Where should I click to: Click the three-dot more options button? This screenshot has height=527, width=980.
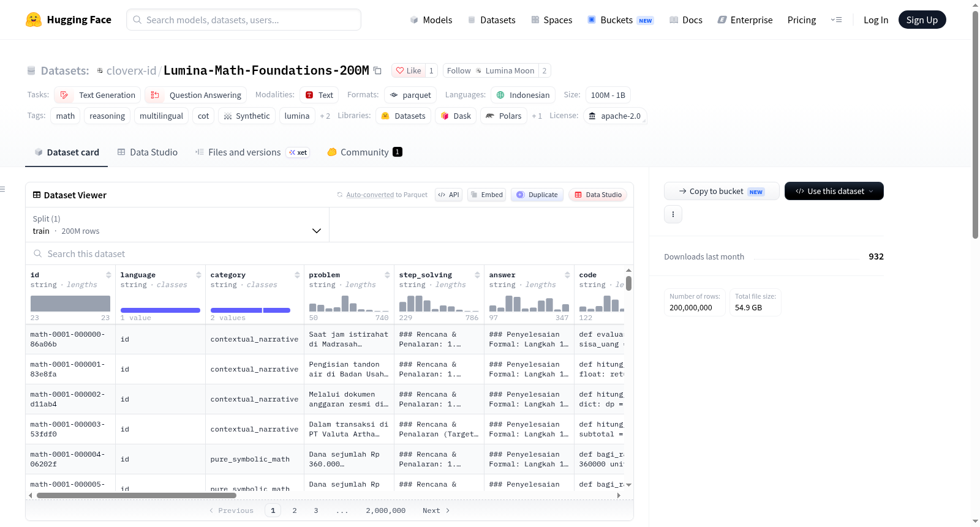673,214
